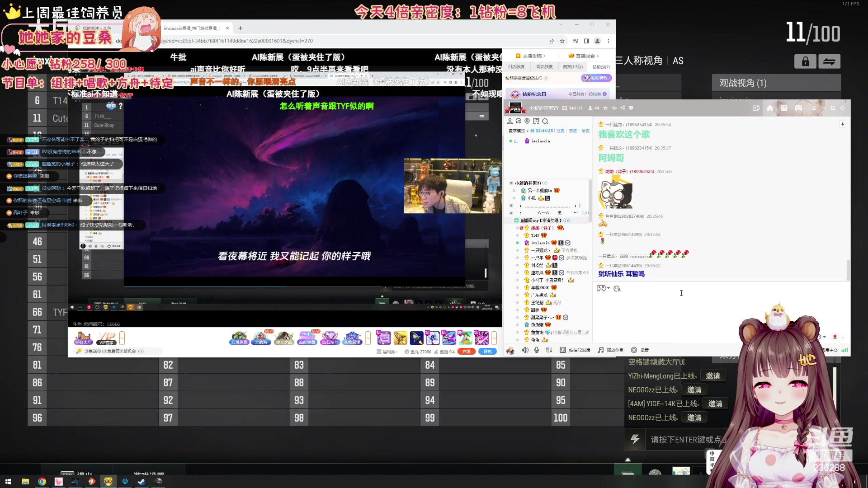Select user 付老丝 in member list
The width and height of the screenshot is (868, 488).
[537, 265]
